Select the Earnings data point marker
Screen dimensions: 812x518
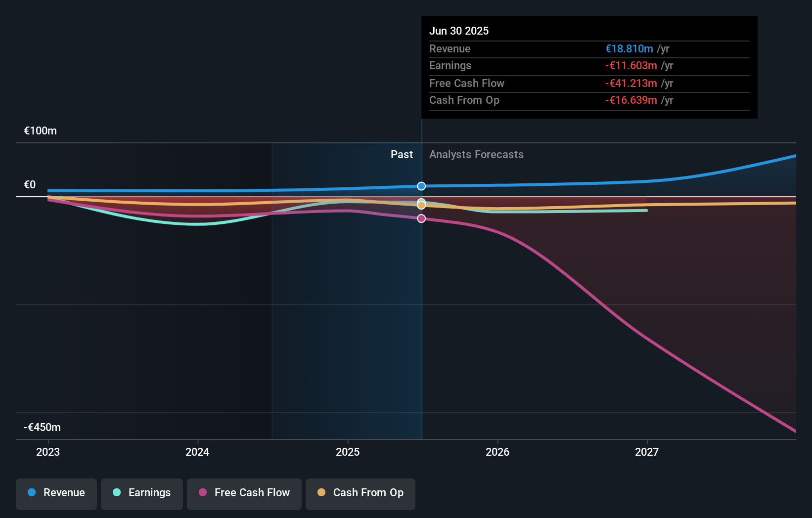pos(421,201)
